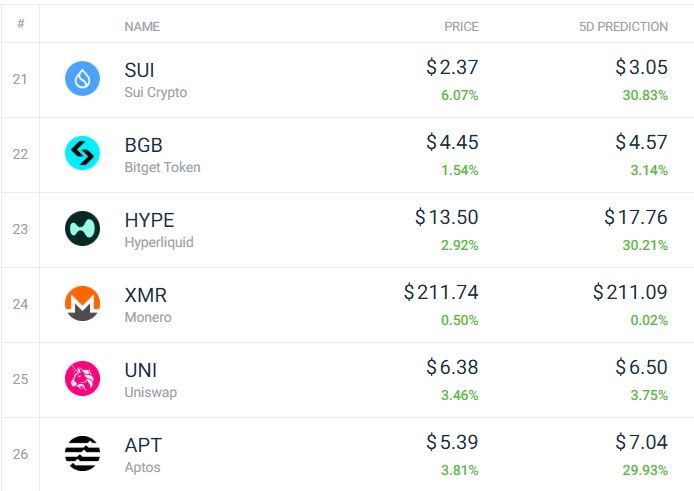
Task: Click the Monero XMR logo icon
Action: click(x=82, y=303)
